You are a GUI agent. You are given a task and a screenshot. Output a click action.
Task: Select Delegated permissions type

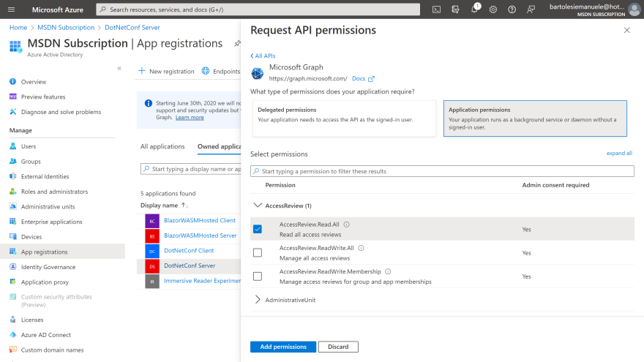(x=344, y=118)
